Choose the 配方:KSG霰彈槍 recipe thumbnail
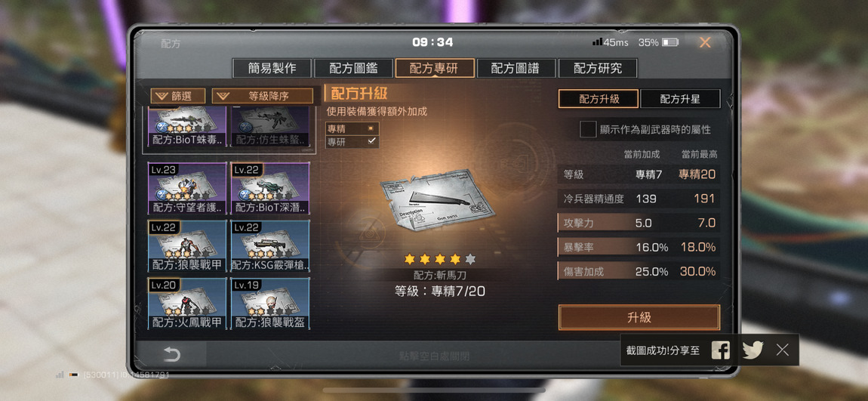 coord(270,246)
